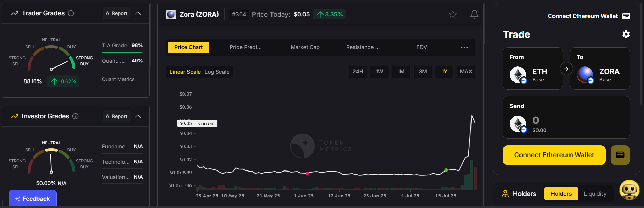Viewport: 644px width, 208px height.
Task: Switch chart to Linear Scale
Action: [185, 72]
